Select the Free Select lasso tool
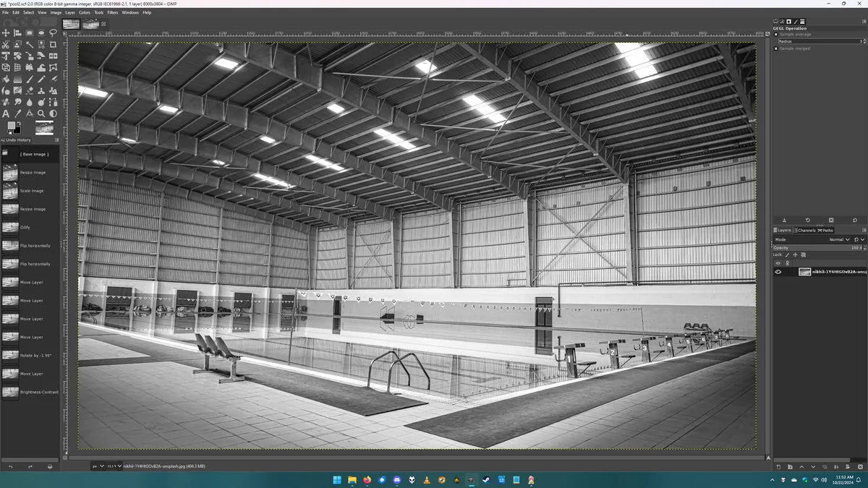 (x=53, y=33)
